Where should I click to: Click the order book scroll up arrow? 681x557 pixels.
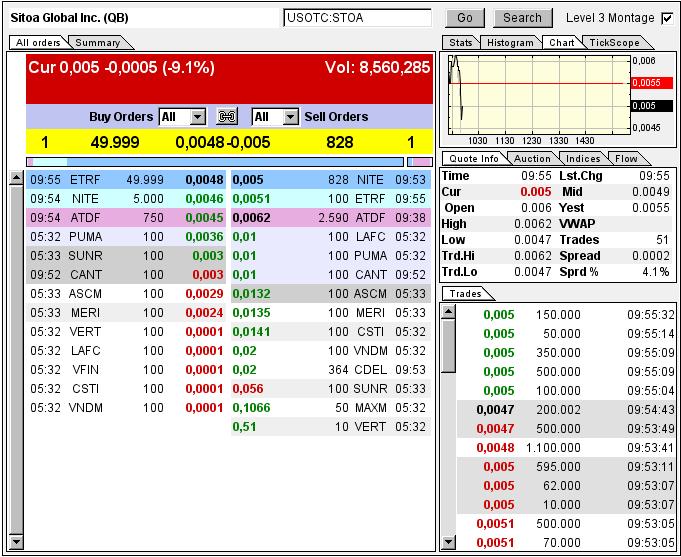(16, 178)
